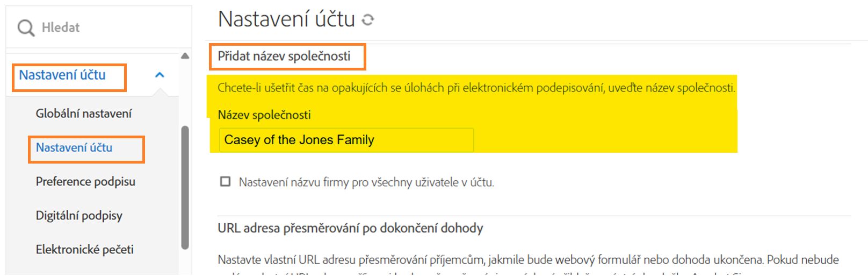Click the sidebar scroll-up arrow
This screenshot has width=868, height=276.
[185, 56]
